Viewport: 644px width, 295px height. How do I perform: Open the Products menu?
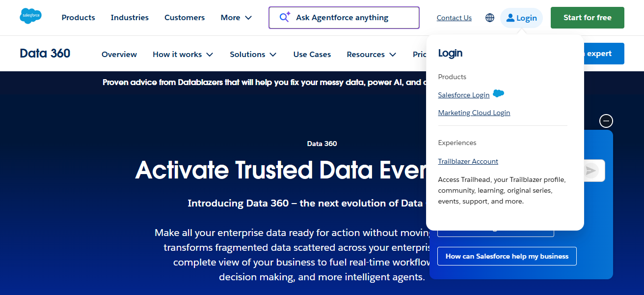78,18
